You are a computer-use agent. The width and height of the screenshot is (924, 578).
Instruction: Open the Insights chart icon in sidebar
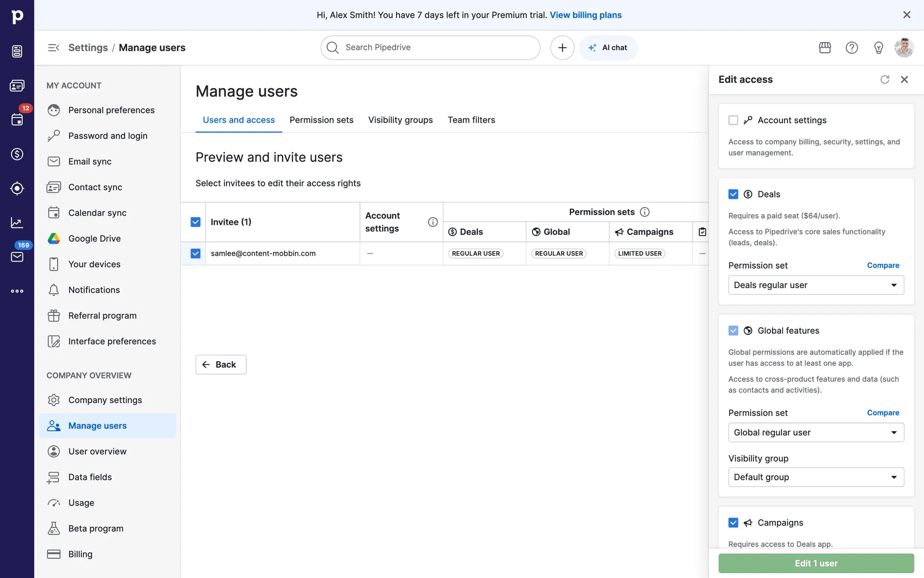(x=17, y=223)
